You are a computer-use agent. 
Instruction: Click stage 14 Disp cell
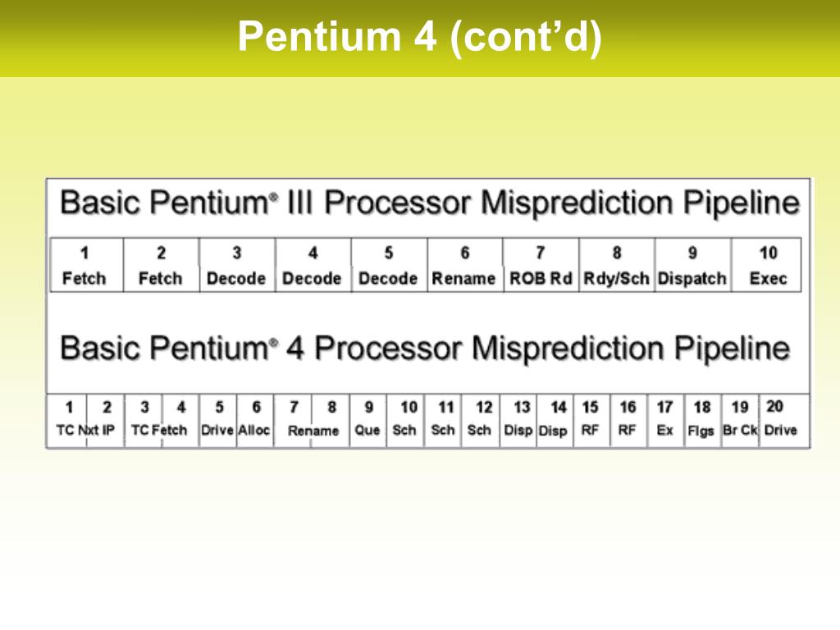[x=555, y=421]
